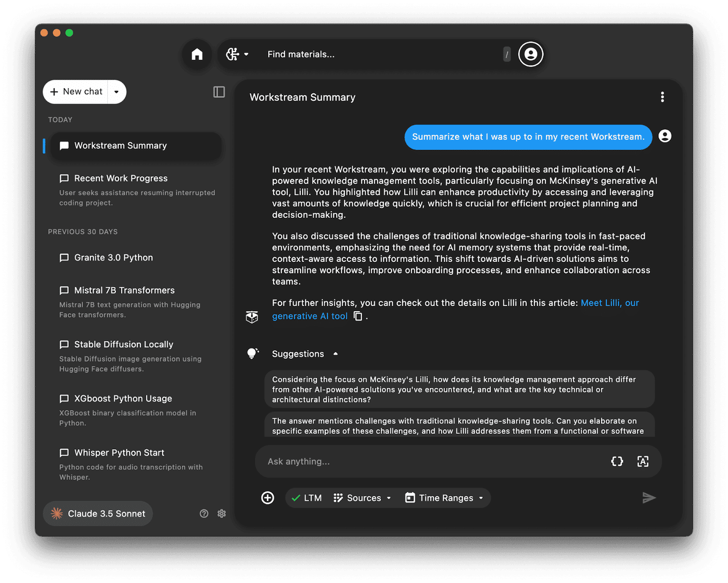Viewport: 728px width, 583px height.
Task: Open the Time Ranges dropdown
Action: click(444, 498)
